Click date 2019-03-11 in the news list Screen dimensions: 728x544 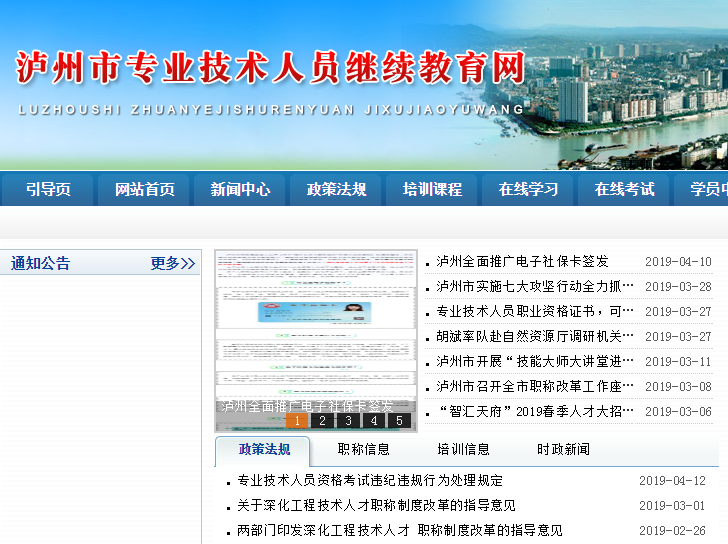tap(678, 362)
